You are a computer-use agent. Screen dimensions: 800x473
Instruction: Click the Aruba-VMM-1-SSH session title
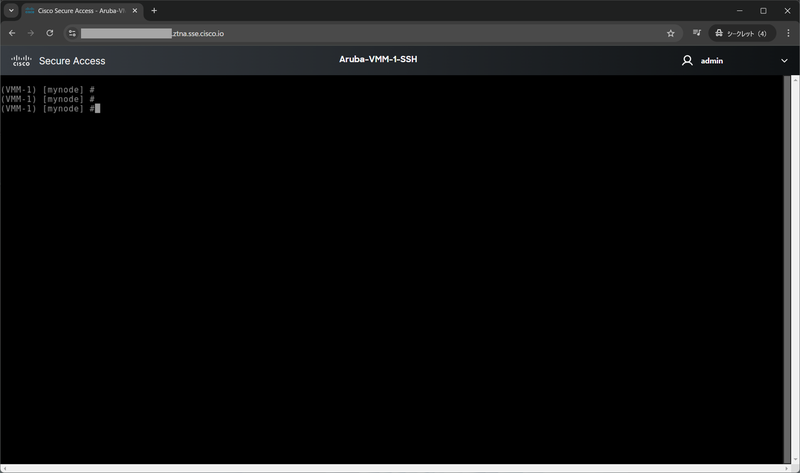coord(378,59)
